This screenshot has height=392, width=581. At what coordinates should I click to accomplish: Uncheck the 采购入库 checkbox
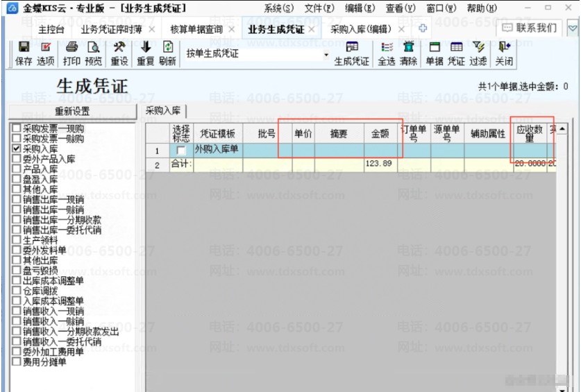pyautogui.click(x=16, y=148)
